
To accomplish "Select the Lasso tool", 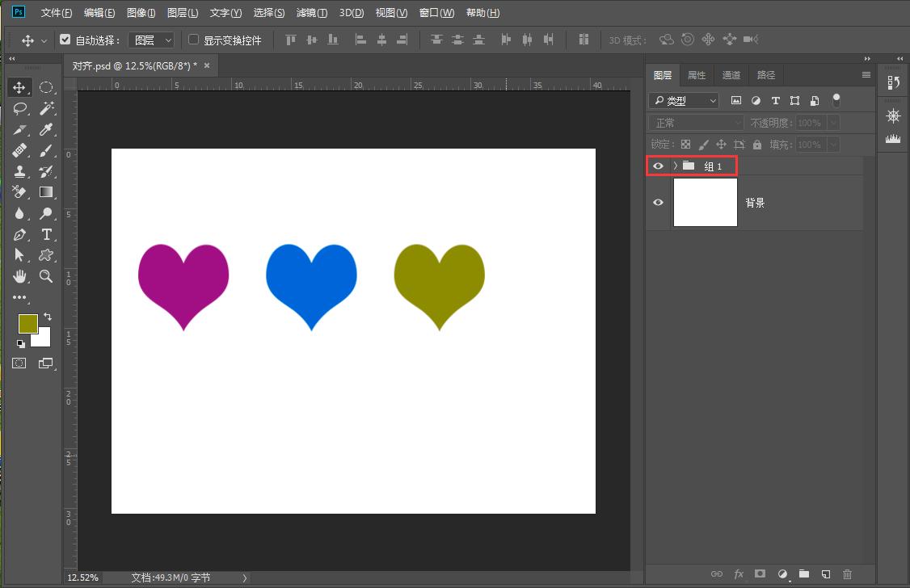I will (19, 108).
